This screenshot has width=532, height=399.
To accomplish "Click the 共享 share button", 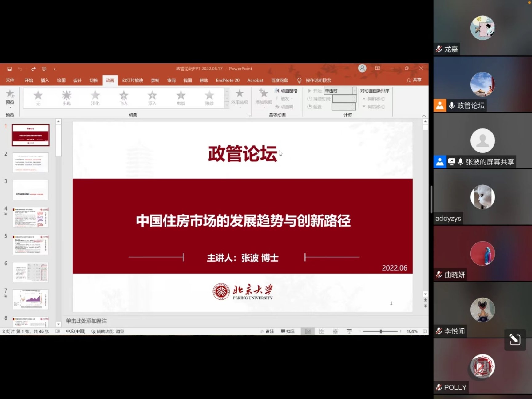I will (x=414, y=80).
